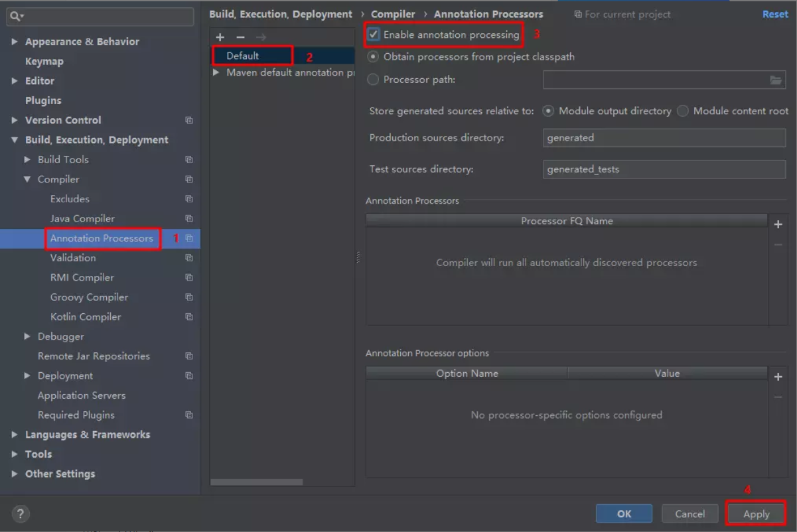This screenshot has width=797, height=532.
Task: Click the Reset link
Action: [775, 14]
